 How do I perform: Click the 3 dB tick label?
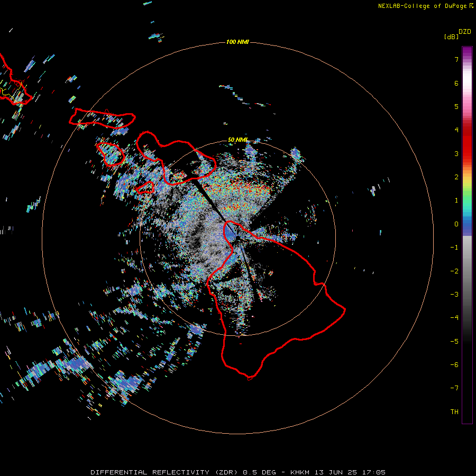[x=456, y=153]
